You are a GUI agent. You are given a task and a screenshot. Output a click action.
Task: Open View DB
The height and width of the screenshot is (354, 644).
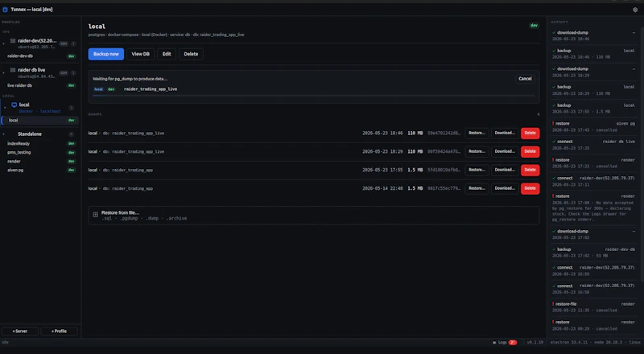pos(140,54)
